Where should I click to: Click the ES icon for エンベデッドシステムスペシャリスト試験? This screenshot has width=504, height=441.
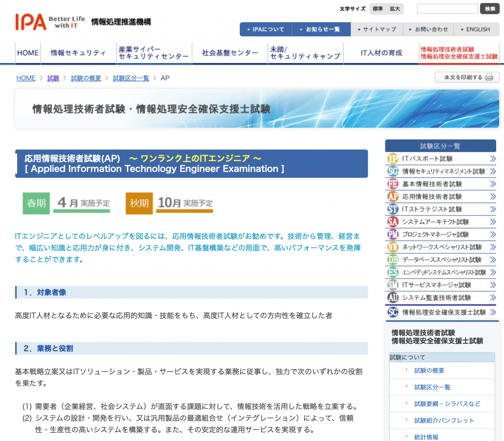coord(392,272)
